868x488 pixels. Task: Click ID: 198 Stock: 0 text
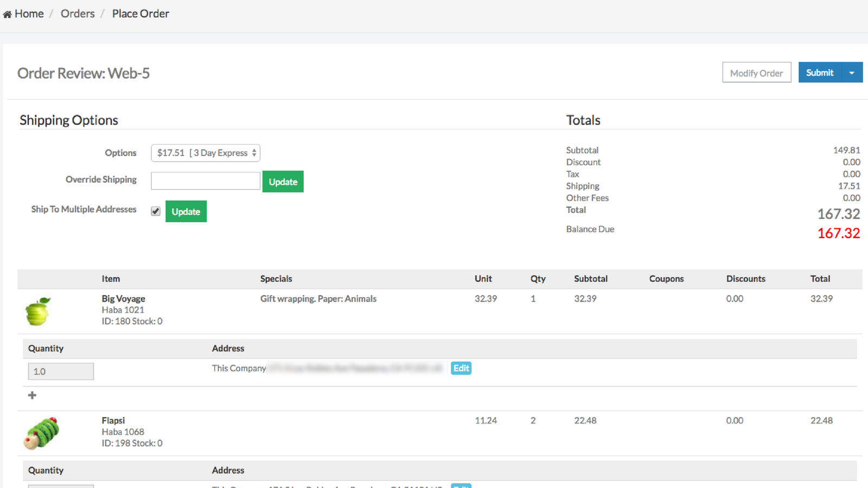coord(132,444)
